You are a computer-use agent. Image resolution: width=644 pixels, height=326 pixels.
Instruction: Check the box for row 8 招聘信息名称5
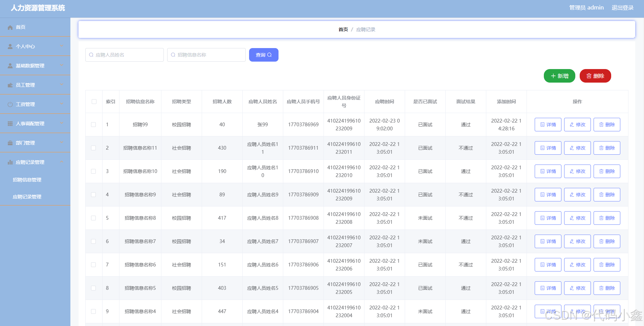click(93, 288)
